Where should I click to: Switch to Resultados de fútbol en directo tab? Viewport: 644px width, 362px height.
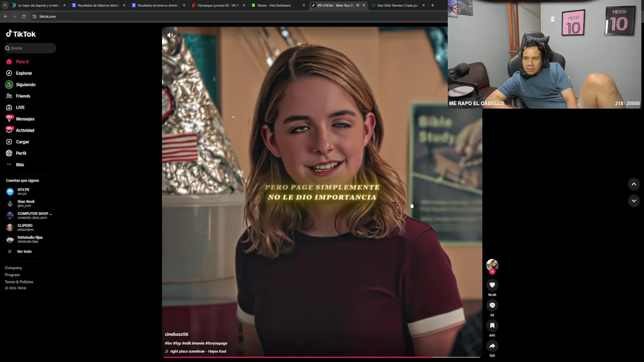click(98, 6)
